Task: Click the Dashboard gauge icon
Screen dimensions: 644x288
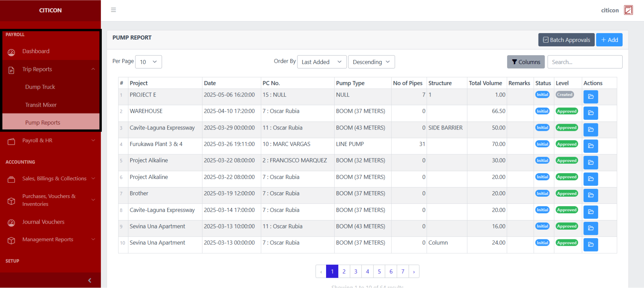Action: 12,52
